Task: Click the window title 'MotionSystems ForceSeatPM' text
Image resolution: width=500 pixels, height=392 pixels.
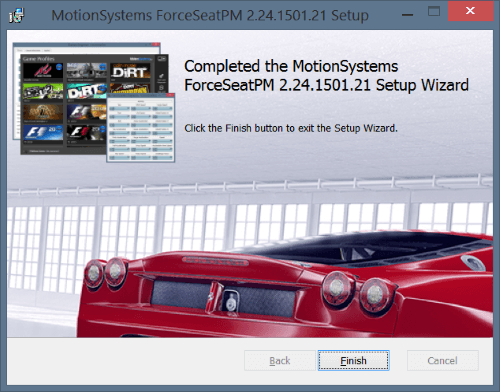Action: (210, 15)
